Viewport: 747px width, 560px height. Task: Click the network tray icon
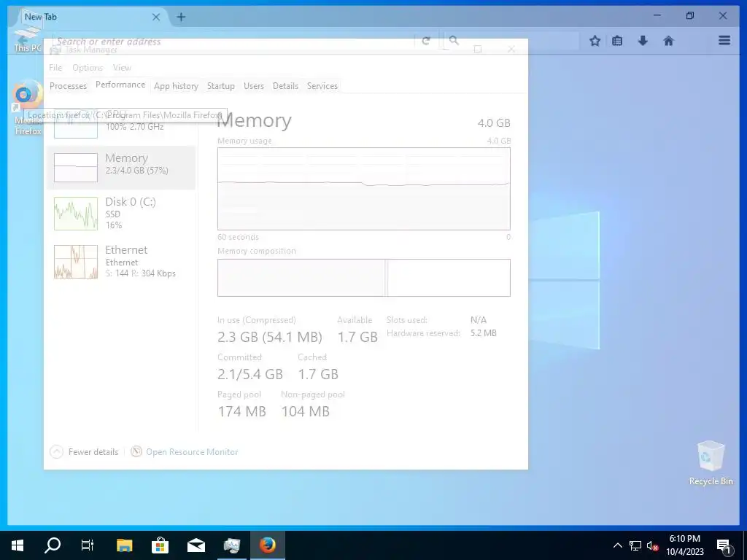(635, 545)
